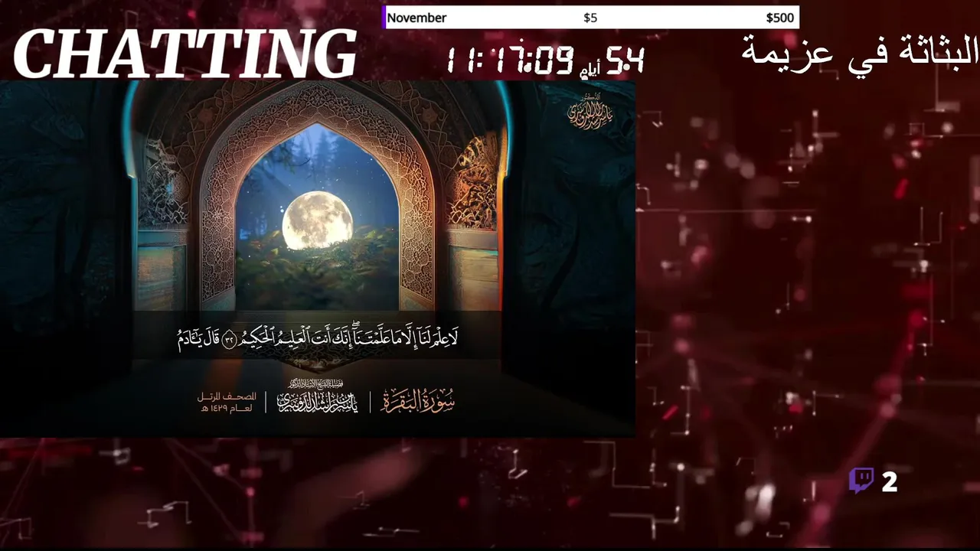Click the "$500" goal target text

[780, 18]
